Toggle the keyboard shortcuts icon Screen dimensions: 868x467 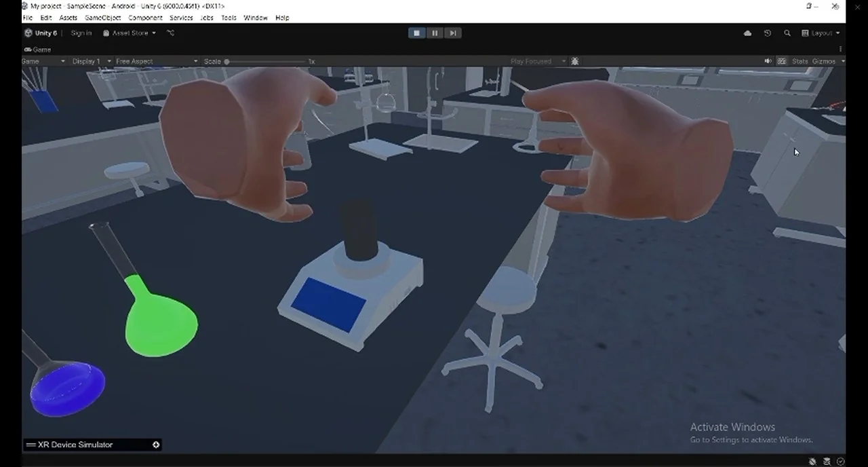click(x=782, y=61)
